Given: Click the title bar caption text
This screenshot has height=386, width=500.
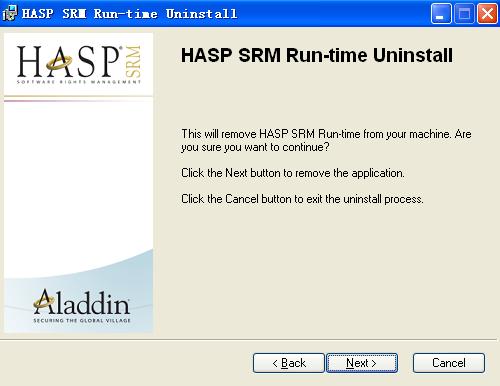Looking at the screenshot, I should pos(129,14).
